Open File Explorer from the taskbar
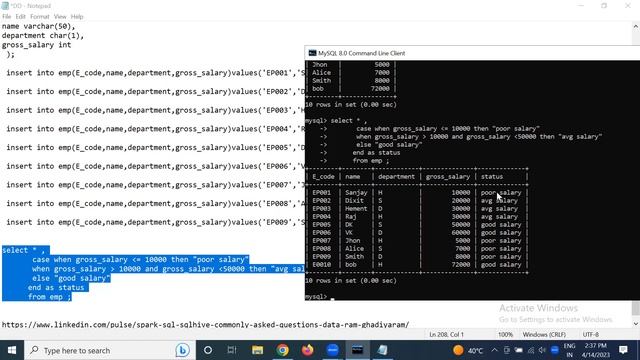The width and height of the screenshot is (640, 360). 257,350
